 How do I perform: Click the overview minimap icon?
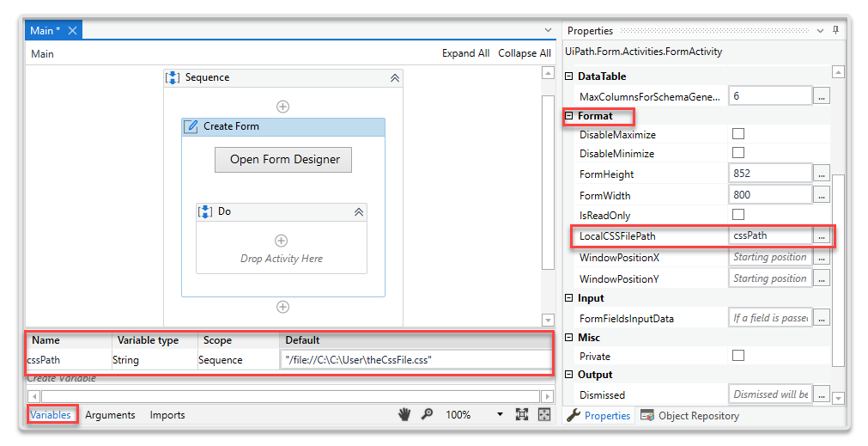[x=543, y=414]
